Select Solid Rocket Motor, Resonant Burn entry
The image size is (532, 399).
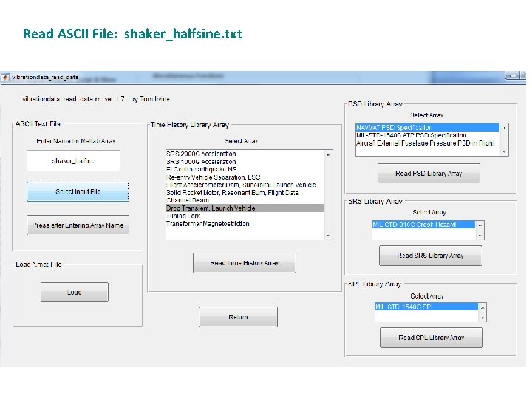tap(245, 193)
